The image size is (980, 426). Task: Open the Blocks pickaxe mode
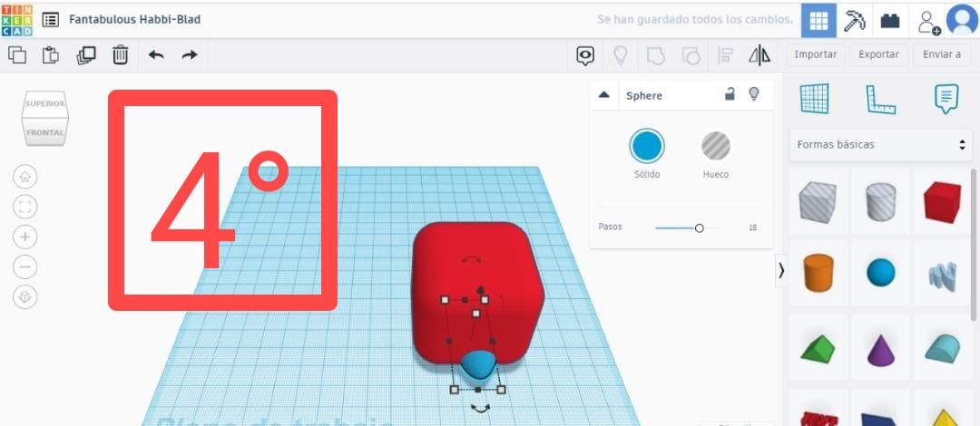[x=854, y=20]
